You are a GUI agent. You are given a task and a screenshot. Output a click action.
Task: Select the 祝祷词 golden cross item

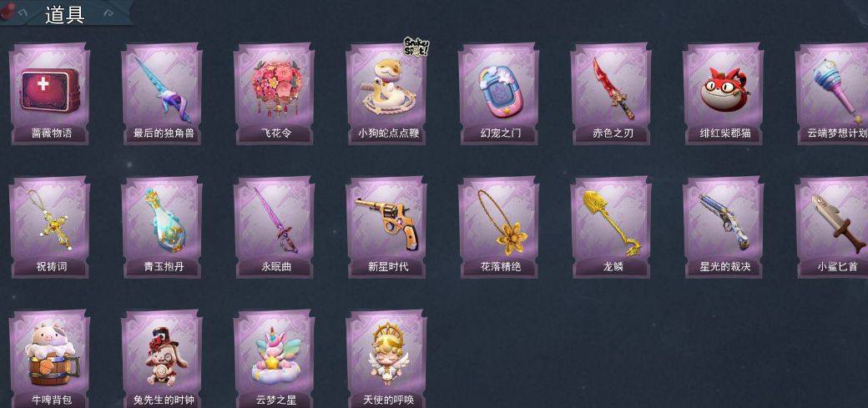[50, 227]
